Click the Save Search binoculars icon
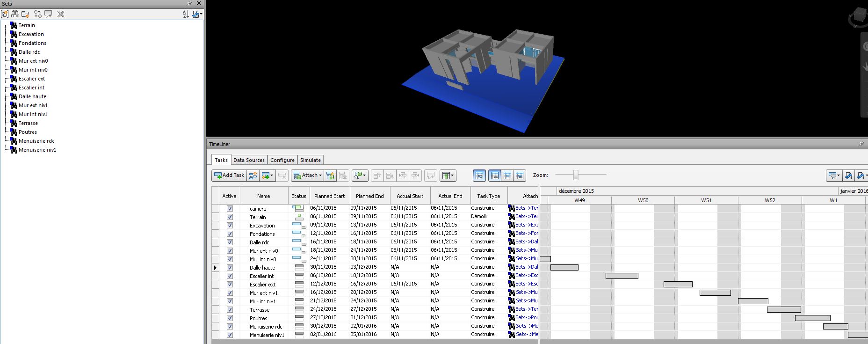Screen dimensions: 868x344 coord(15,14)
